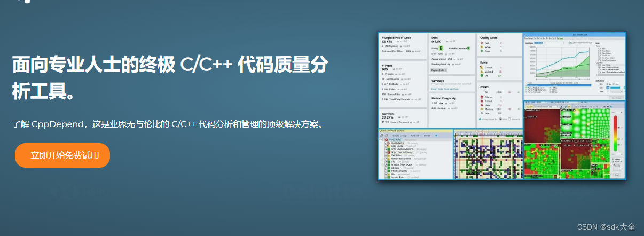
Task: Open the CppDepend dashboard screenshot image
Action: point(502,106)
